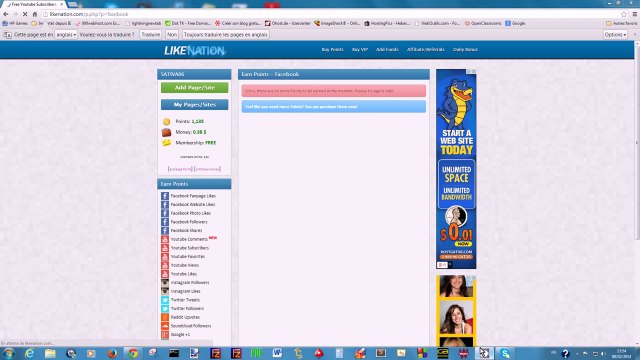The image size is (640, 360).
Task: Open the Windows Start menu
Action: point(9,353)
